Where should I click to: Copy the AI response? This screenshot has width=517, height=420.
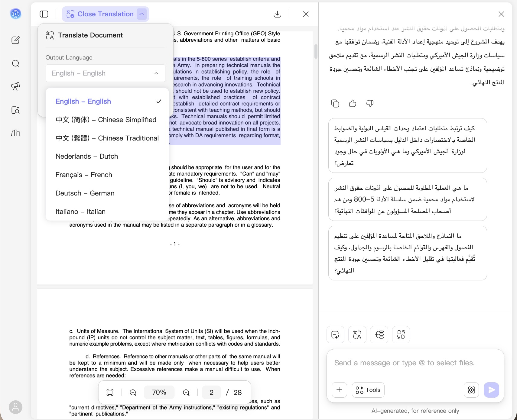[x=335, y=104]
